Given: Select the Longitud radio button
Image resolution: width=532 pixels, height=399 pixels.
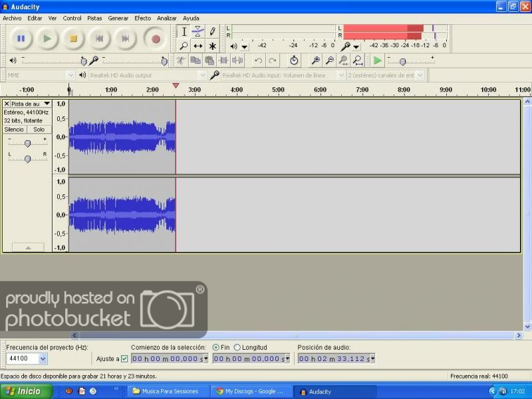Looking at the screenshot, I should tap(237, 347).
